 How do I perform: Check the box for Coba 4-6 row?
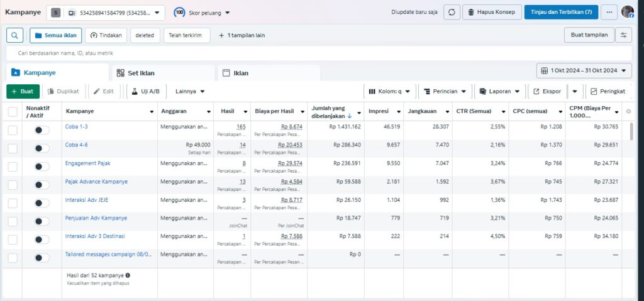coord(13,148)
